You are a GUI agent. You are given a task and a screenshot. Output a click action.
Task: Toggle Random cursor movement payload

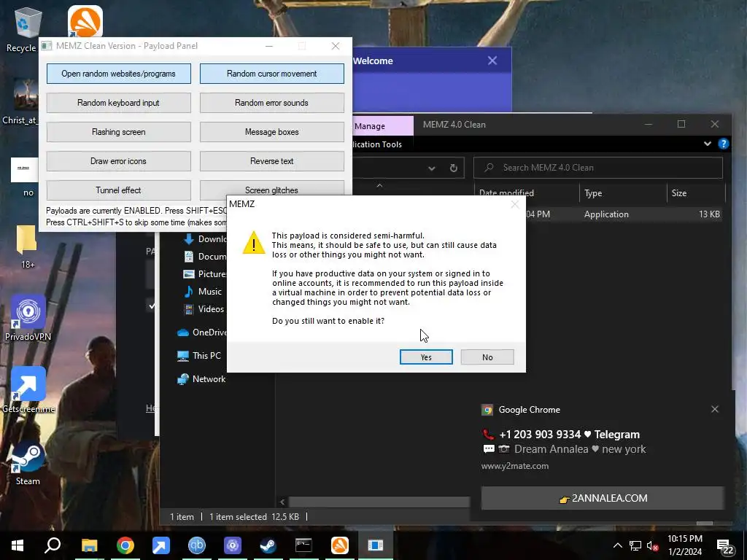(x=271, y=74)
